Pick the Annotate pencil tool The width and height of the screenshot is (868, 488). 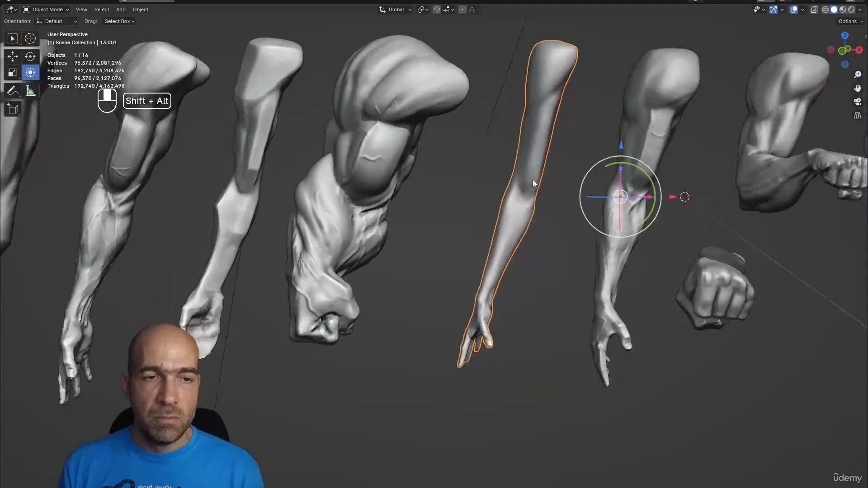click(x=13, y=91)
